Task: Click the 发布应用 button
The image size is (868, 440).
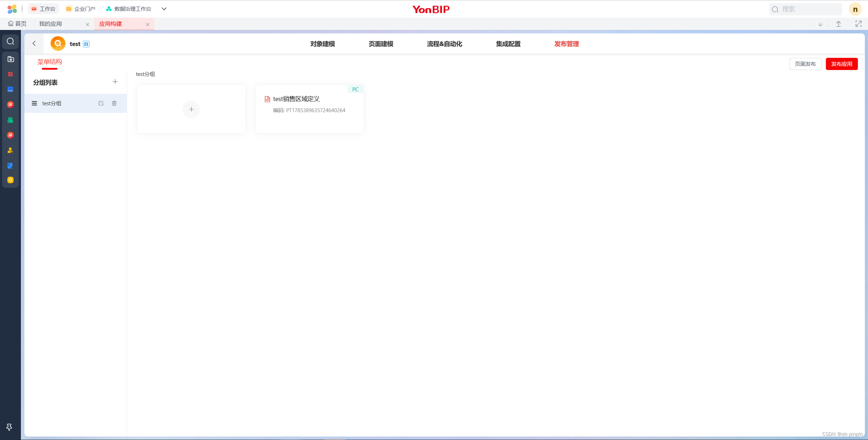Action: point(842,64)
